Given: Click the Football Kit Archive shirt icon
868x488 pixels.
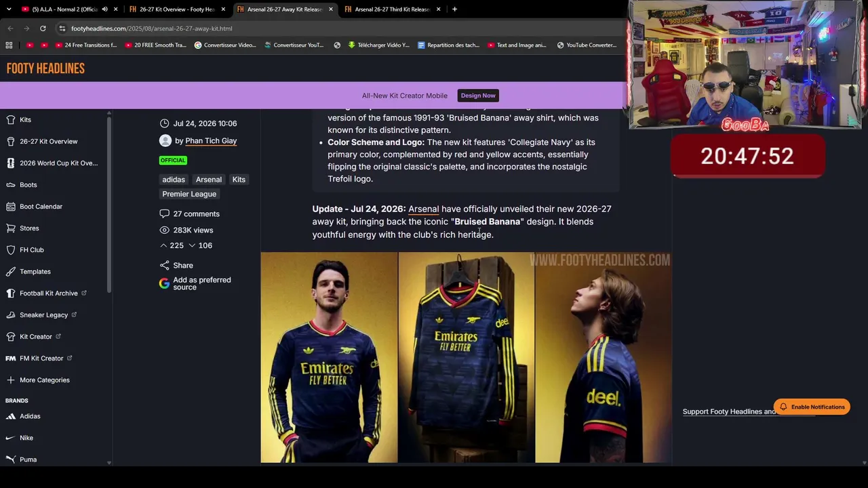Looking at the screenshot, I should point(10,293).
